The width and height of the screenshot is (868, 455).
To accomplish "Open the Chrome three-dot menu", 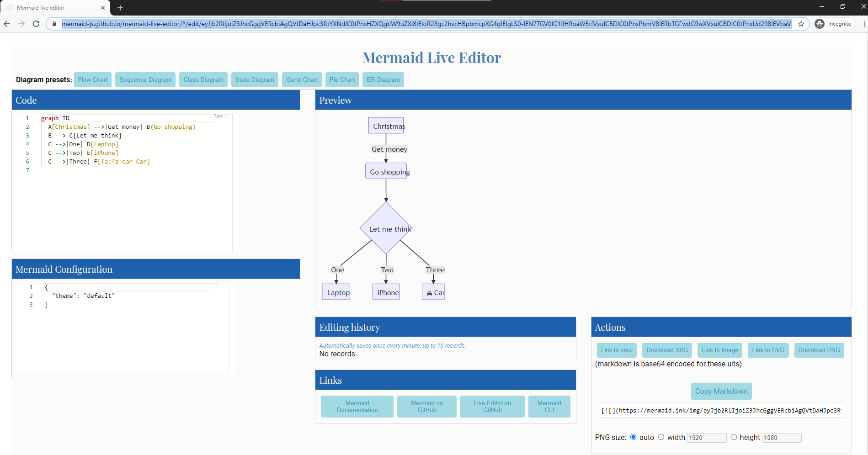I will 863,24.
